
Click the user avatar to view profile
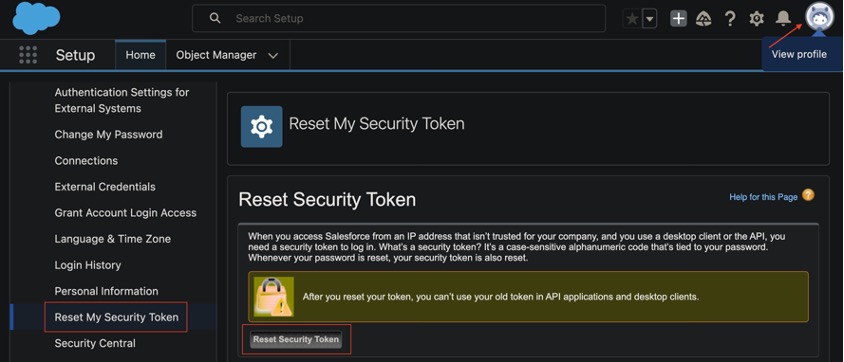[x=819, y=18]
